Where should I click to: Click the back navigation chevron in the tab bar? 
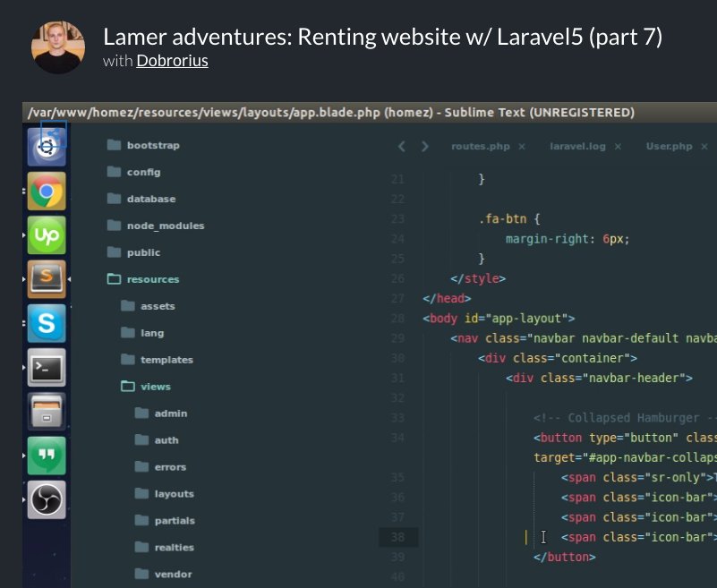tap(400, 145)
